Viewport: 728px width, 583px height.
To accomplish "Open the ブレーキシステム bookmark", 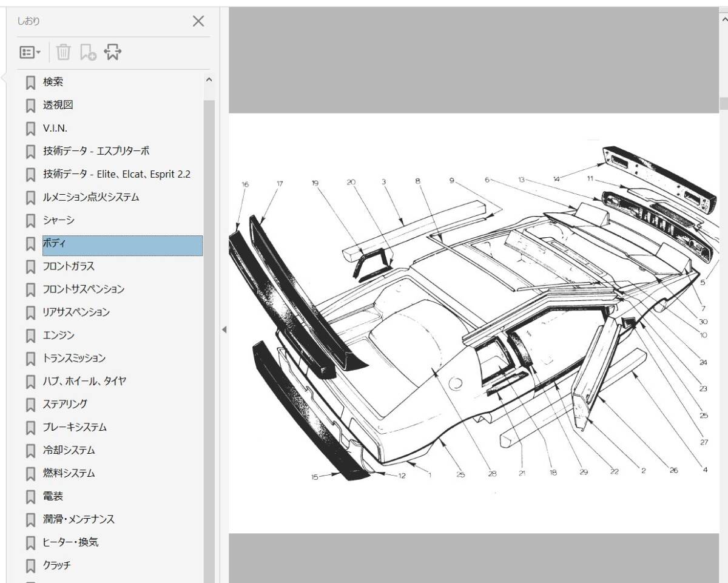I will coord(75,427).
